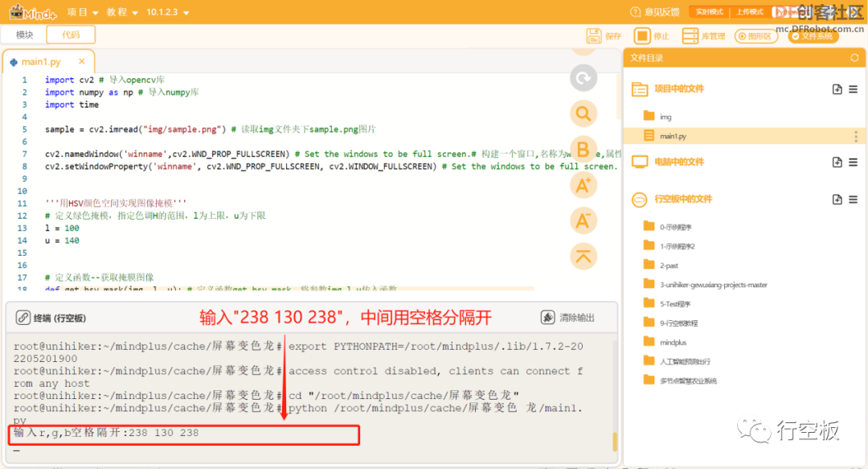Image resolution: width=868 pixels, height=469 pixels.
Task: Switch to the 模块 tab
Action: pos(24,35)
